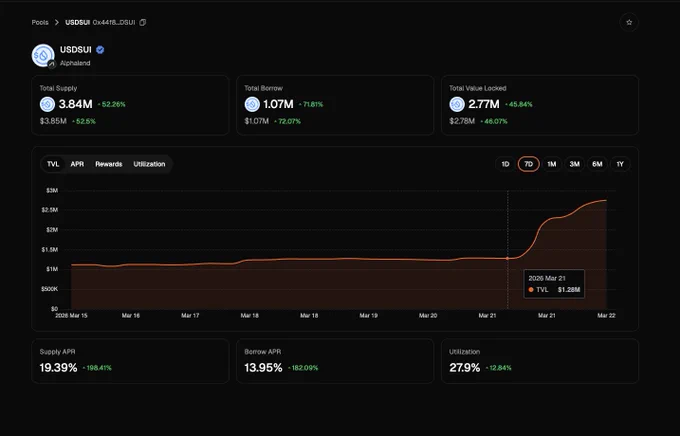Image resolution: width=680 pixels, height=436 pixels.
Task: Click the 27.9% Utilization value
Action: (x=464, y=368)
